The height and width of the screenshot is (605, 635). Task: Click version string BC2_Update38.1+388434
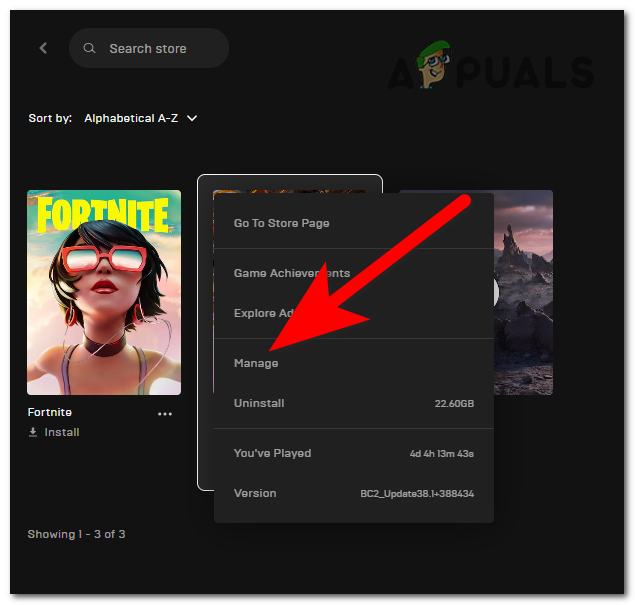pos(417,494)
